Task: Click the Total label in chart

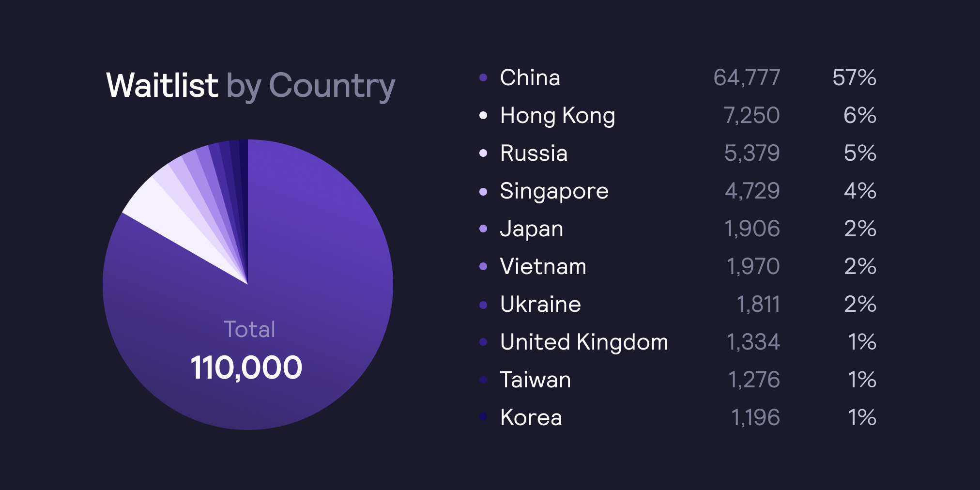Action: (x=249, y=329)
